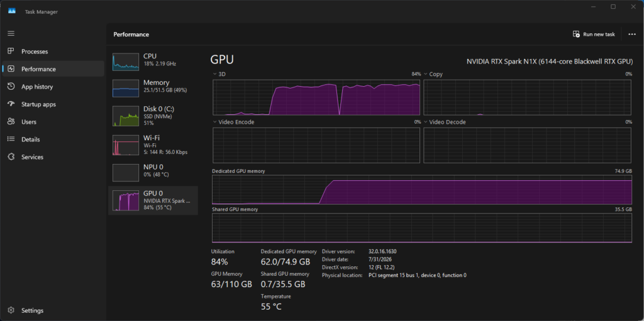Minimize the Task Manager window

pyautogui.click(x=594, y=6)
